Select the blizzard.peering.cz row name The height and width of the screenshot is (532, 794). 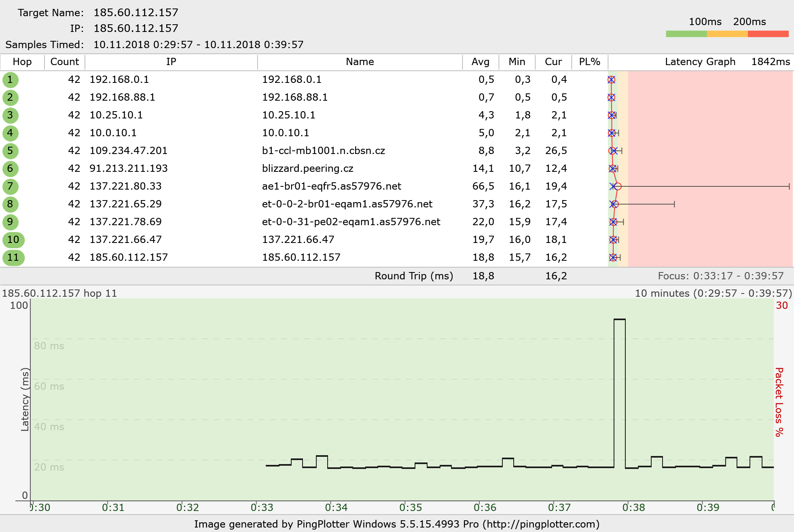pos(307,169)
